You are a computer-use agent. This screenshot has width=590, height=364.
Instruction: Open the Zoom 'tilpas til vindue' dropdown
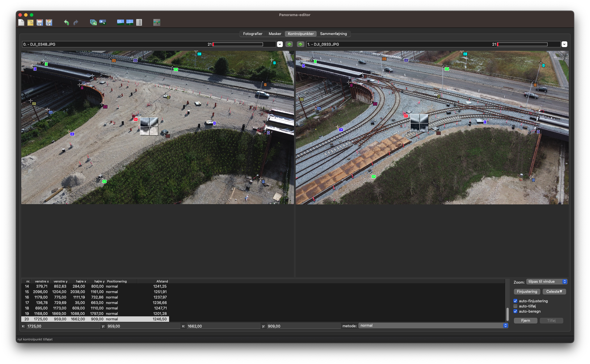coord(547,282)
